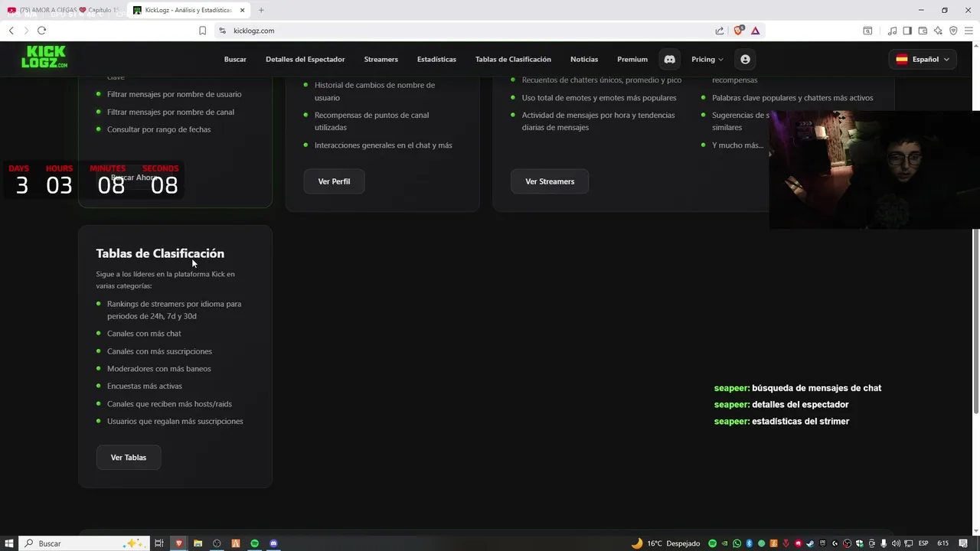The image size is (980, 551).
Task: Open the Windows Start menu
Action: [9, 543]
